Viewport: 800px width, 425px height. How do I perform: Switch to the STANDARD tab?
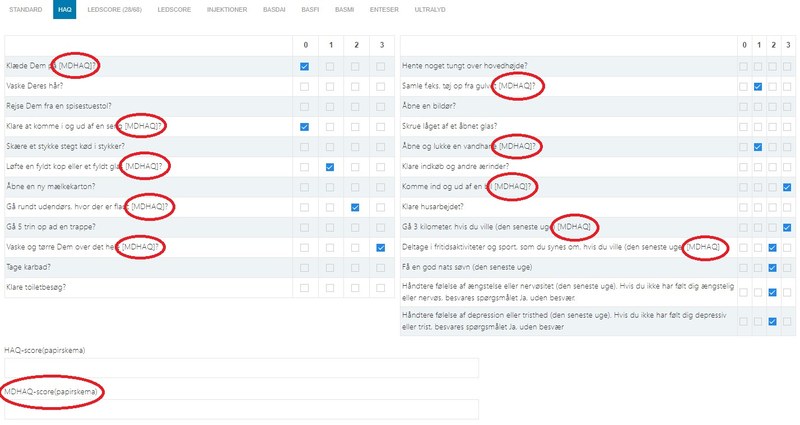tap(25, 9)
